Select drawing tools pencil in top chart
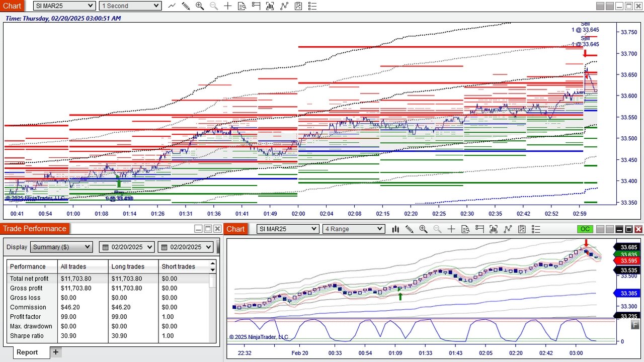Screen dimensions: 644x362 [186, 6]
